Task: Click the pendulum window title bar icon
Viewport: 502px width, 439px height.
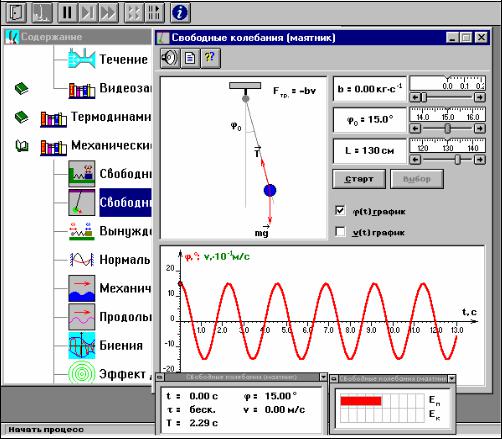Action: 163,38
